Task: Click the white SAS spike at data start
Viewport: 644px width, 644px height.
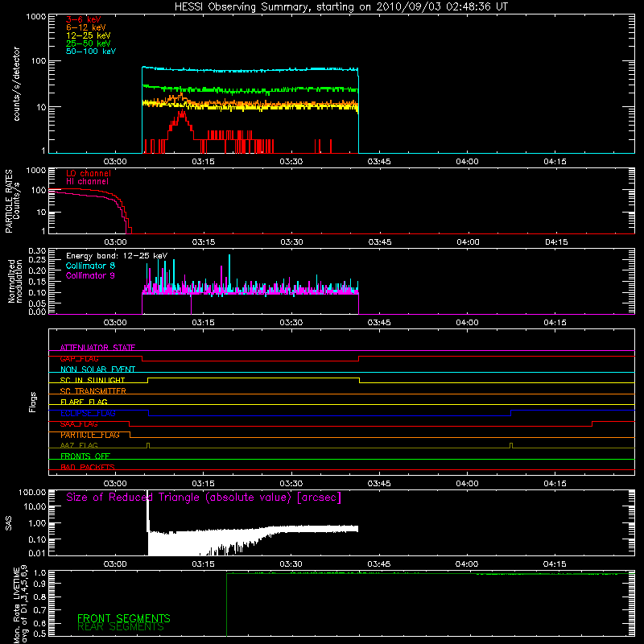Action: coord(148,511)
